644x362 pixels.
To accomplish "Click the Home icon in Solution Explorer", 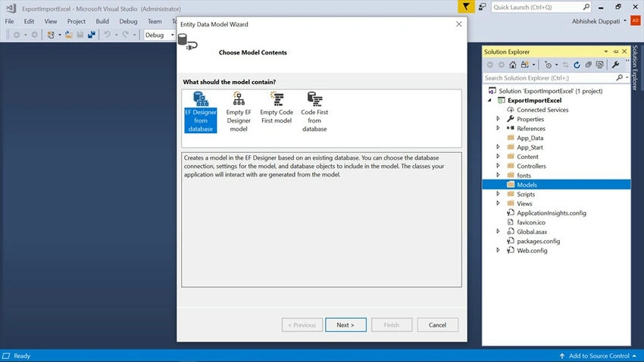I will pos(513,65).
